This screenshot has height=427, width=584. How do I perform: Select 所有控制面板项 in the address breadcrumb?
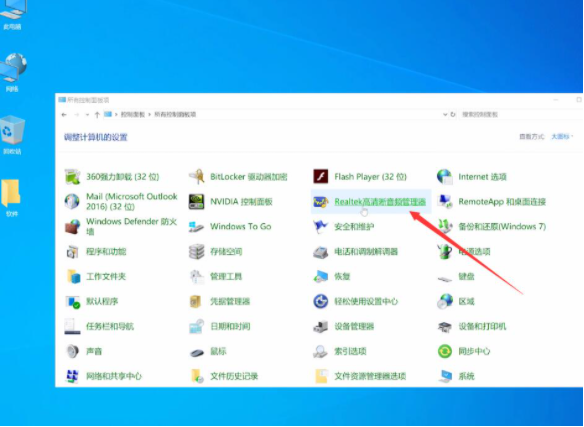[175, 115]
